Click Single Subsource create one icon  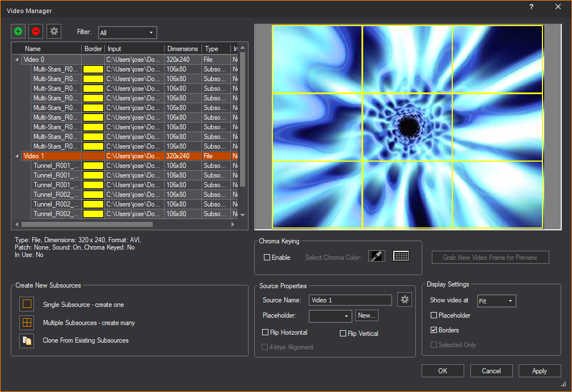[x=27, y=304]
